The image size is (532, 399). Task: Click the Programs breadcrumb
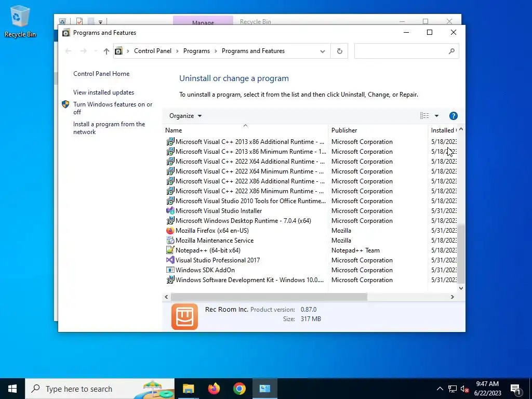click(x=196, y=51)
